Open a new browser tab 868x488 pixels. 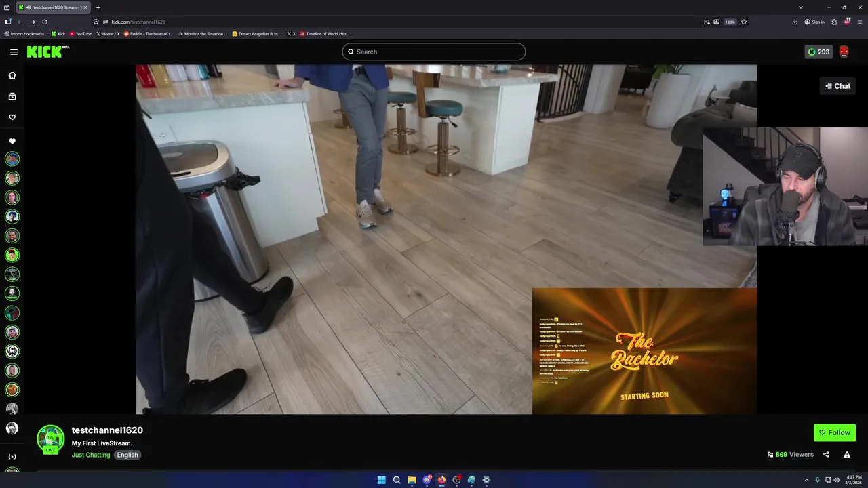98,7
